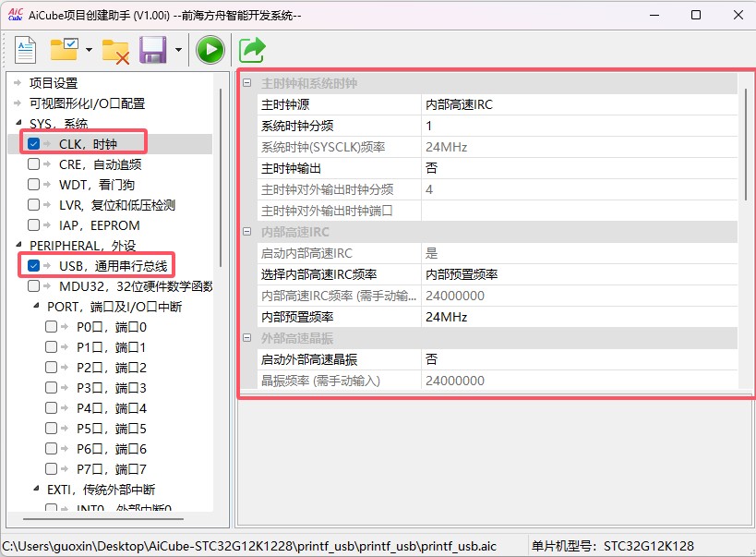
Task: Select 项目设置 in the tree
Action: coord(54,83)
